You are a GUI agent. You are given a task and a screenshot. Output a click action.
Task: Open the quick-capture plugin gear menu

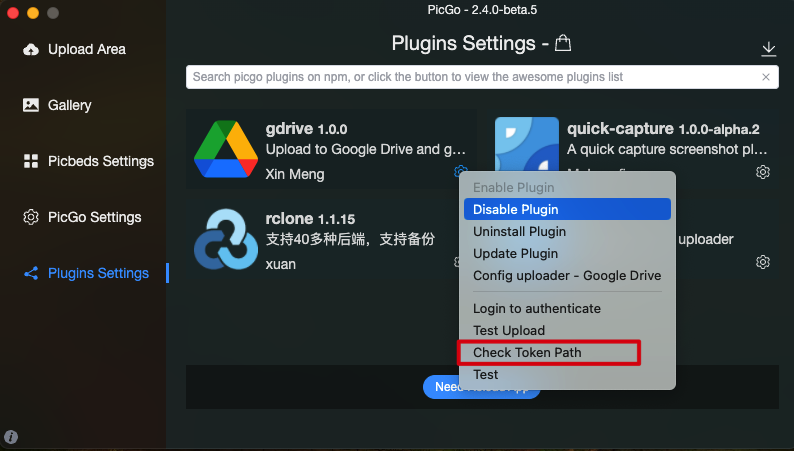[763, 172]
